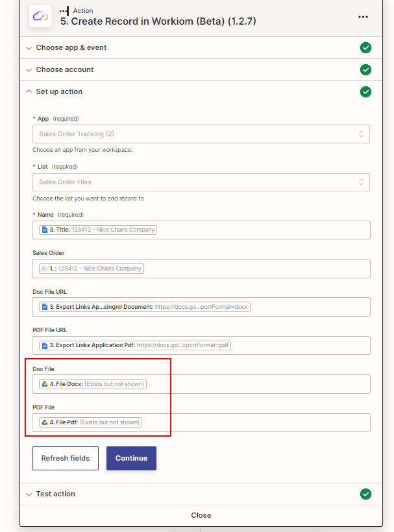Click Google Drive icon in File Docx pill
The width and height of the screenshot is (394, 532).
[44, 384]
